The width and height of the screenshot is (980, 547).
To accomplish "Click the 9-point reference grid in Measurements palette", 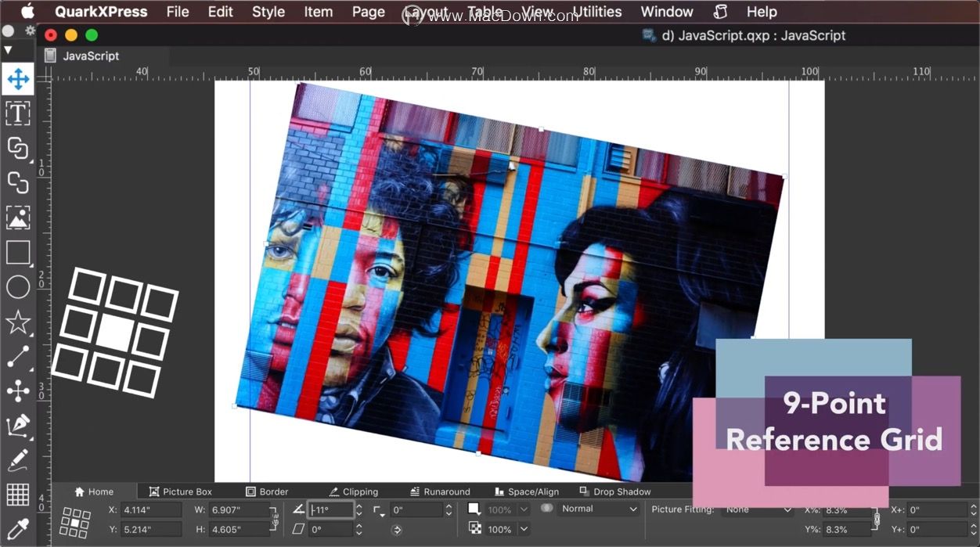I will 75,522.
